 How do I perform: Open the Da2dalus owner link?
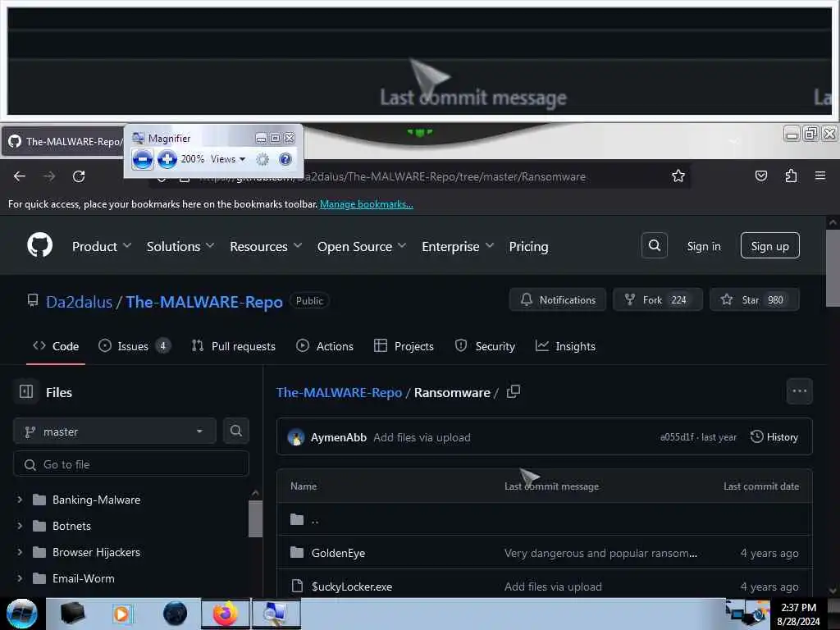[x=80, y=302]
